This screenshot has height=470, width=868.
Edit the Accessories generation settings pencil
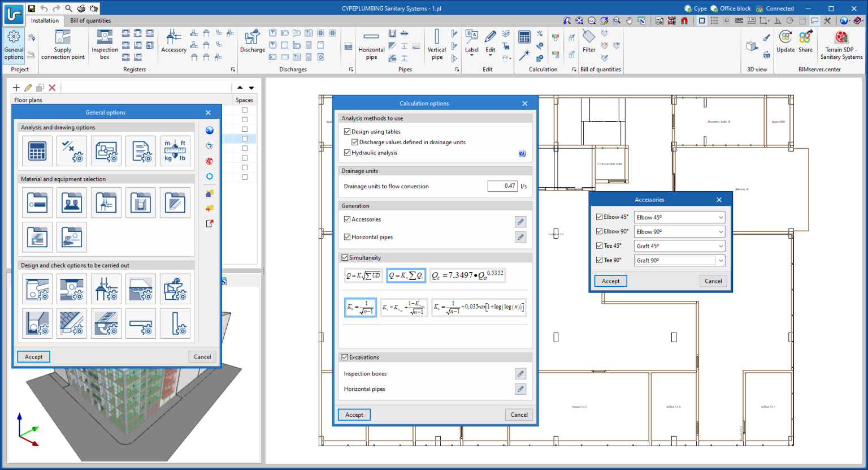[520, 222]
